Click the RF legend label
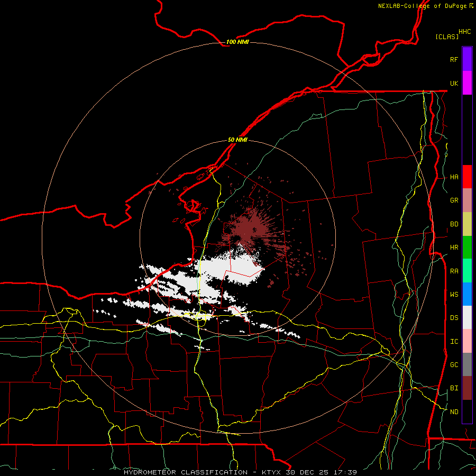 click(454, 59)
